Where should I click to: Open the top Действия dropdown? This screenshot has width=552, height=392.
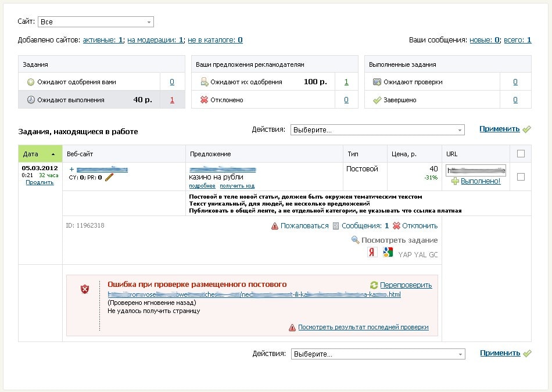(377, 130)
